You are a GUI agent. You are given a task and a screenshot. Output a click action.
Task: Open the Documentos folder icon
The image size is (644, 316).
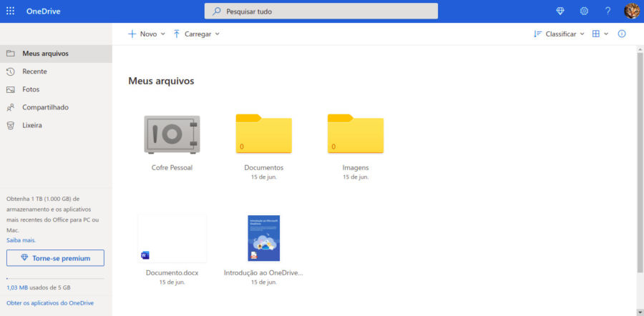point(263,134)
